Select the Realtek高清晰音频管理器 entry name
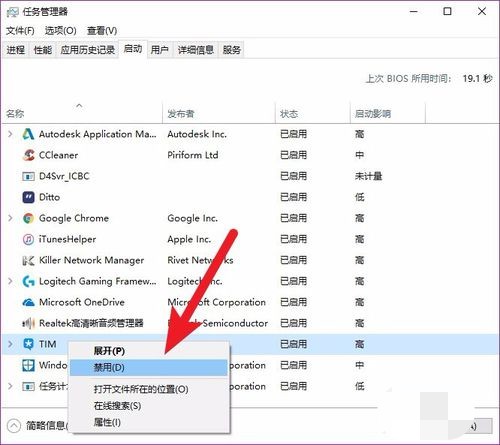The height and width of the screenshot is (445, 500). (x=91, y=323)
